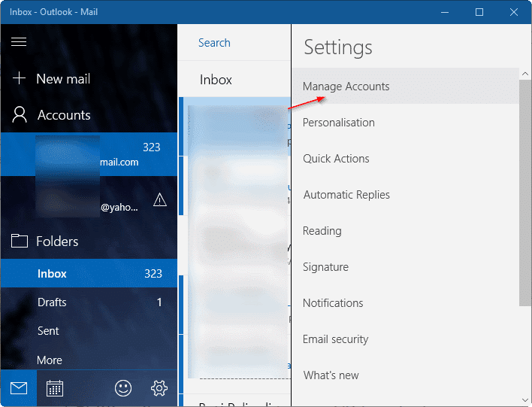
Task: Open Signature settings
Action: point(406,266)
